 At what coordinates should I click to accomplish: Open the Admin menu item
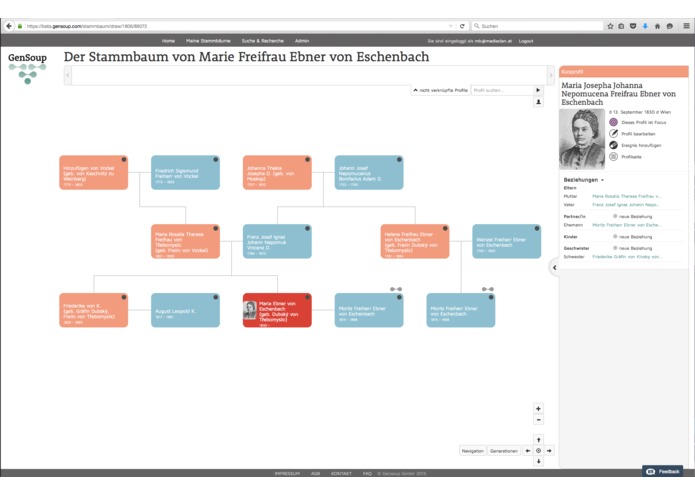302,41
